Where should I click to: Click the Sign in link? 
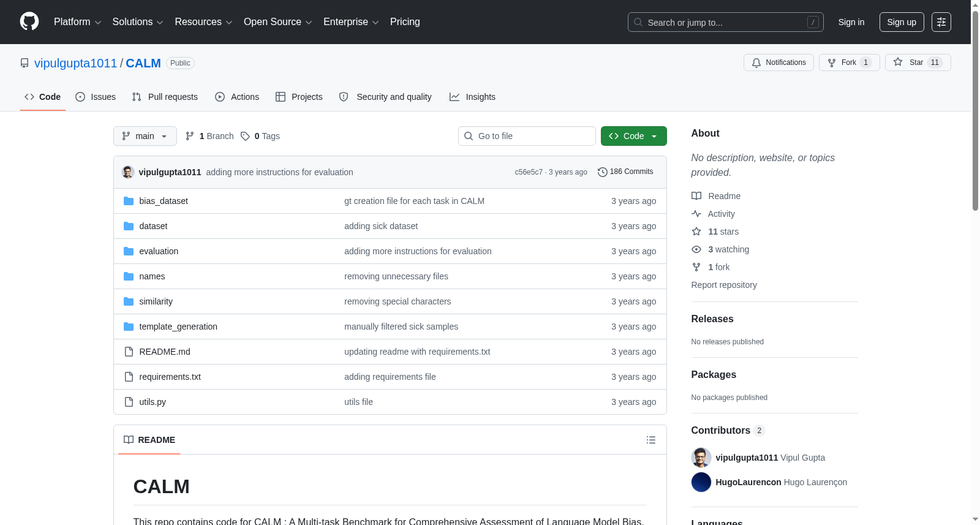pyautogui.click(x=851, y=22)
